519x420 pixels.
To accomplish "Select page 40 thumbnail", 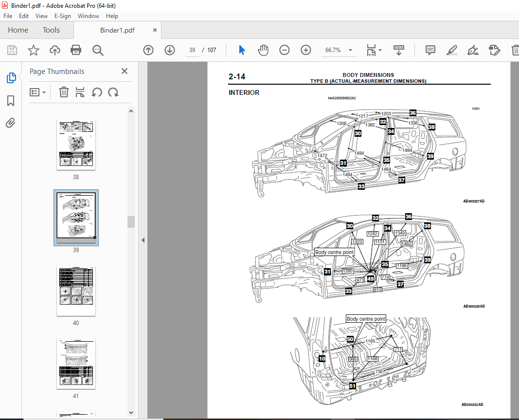I will coord(76,291).
